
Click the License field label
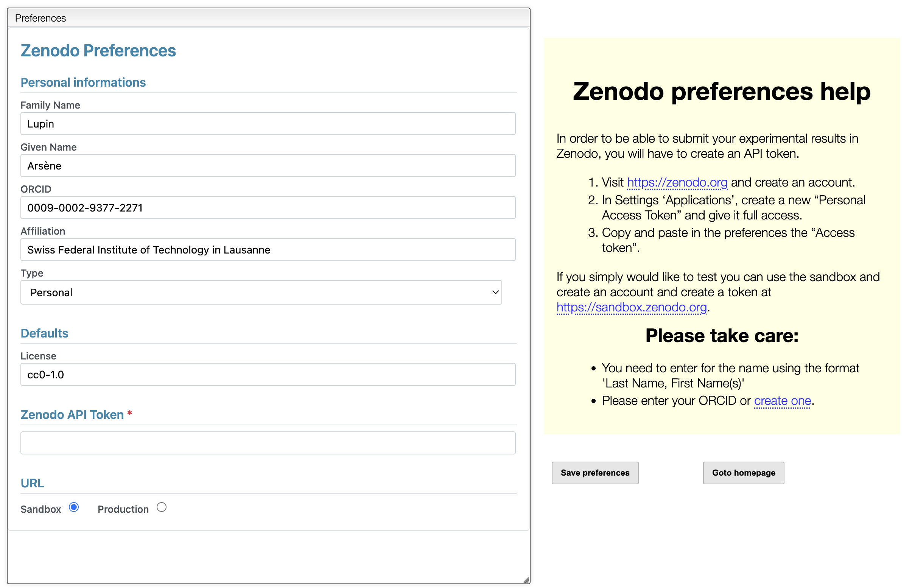[x=39, y=356]
